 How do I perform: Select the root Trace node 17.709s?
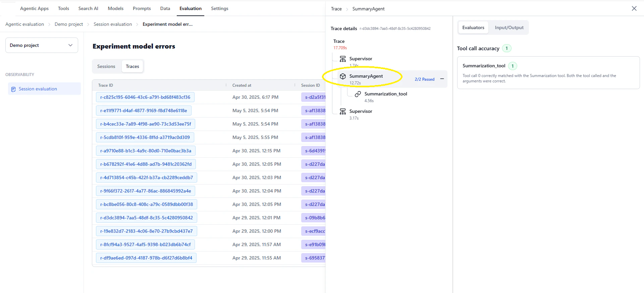[x=340, y=44]
